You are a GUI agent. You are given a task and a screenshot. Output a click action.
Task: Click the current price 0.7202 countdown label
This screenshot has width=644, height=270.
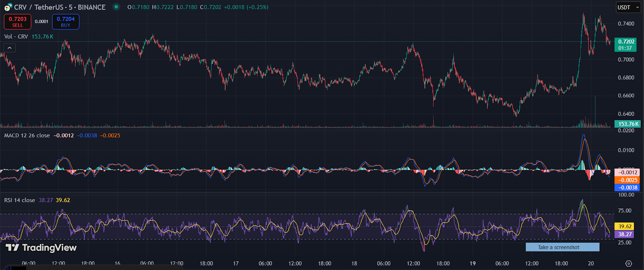625,45
